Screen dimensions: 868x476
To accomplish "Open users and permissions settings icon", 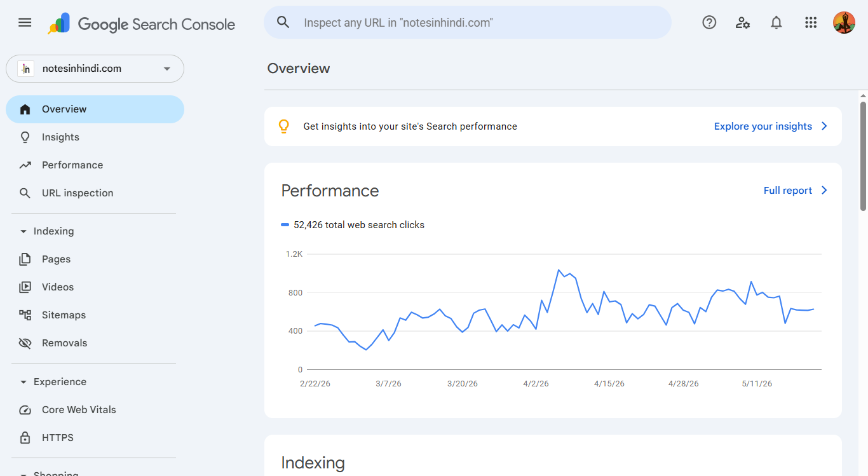I will pyautogui.click(x=743, y=22).
